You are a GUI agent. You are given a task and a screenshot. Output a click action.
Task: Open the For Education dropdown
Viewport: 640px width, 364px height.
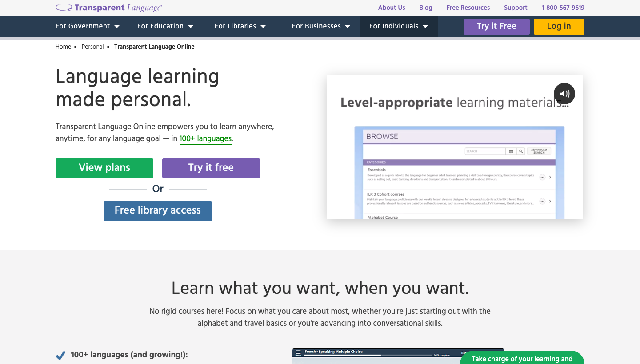[x=165, y=26]
